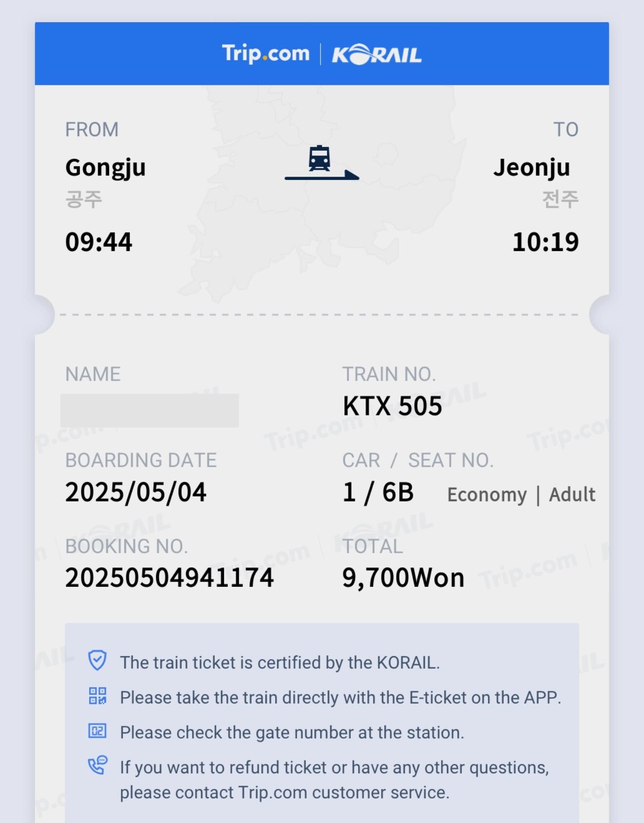
Task: Click the booking number 20250504941174
Action: coord(169,578)
